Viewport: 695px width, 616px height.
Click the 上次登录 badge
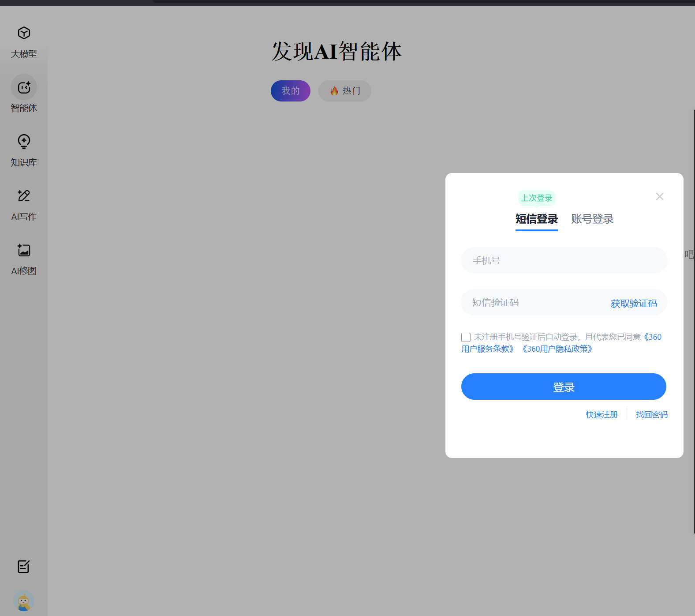[x=537, y=198]
